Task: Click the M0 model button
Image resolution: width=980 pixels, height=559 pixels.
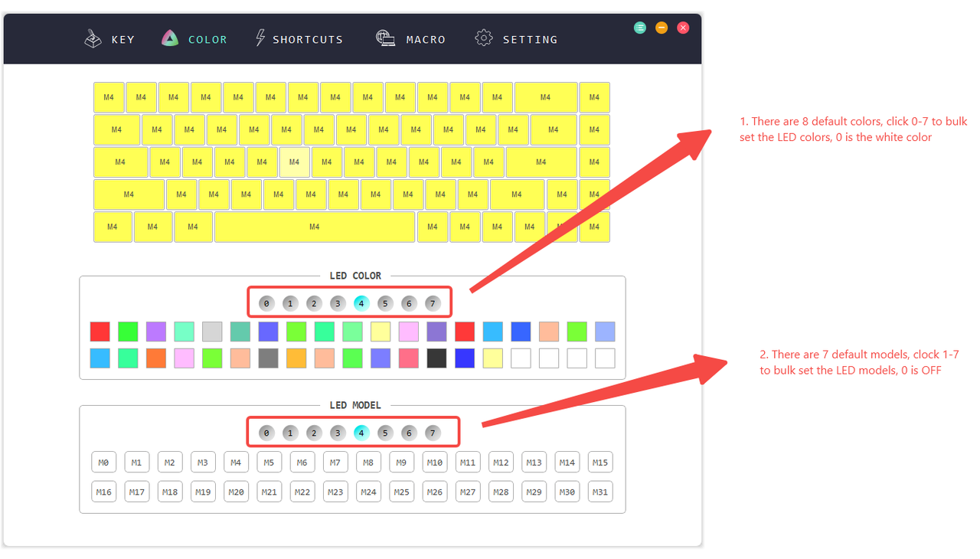Action: [103, 463]
